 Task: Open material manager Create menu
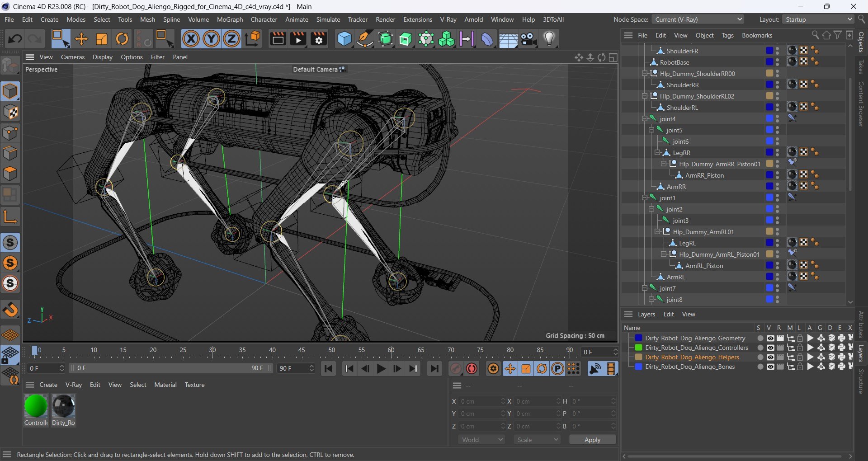pos(48,385)
